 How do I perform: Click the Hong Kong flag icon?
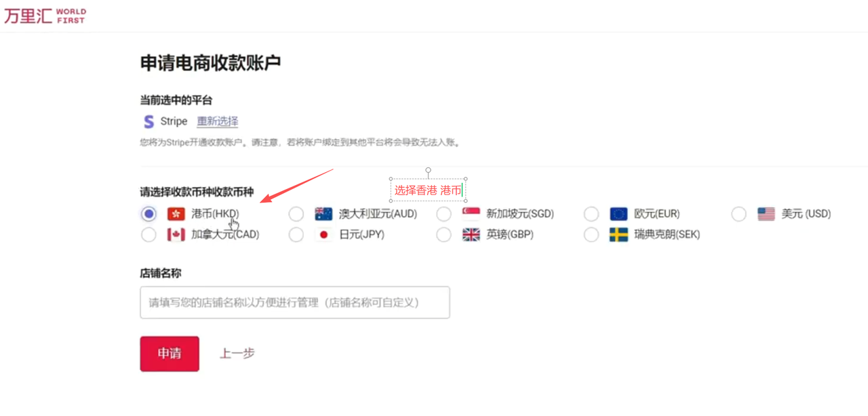coord(176,214)
